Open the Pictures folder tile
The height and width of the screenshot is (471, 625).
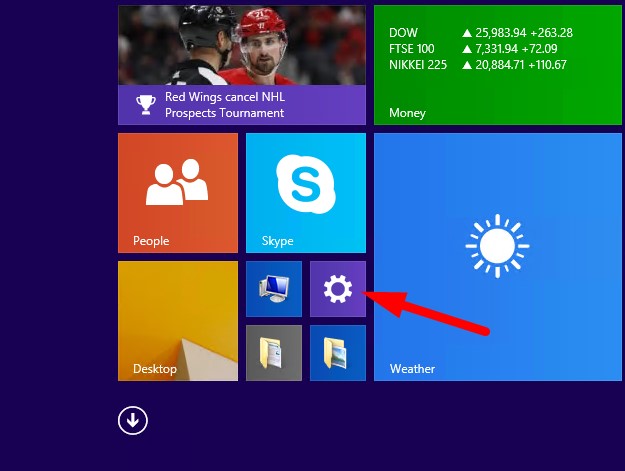[x=338, y=353]
